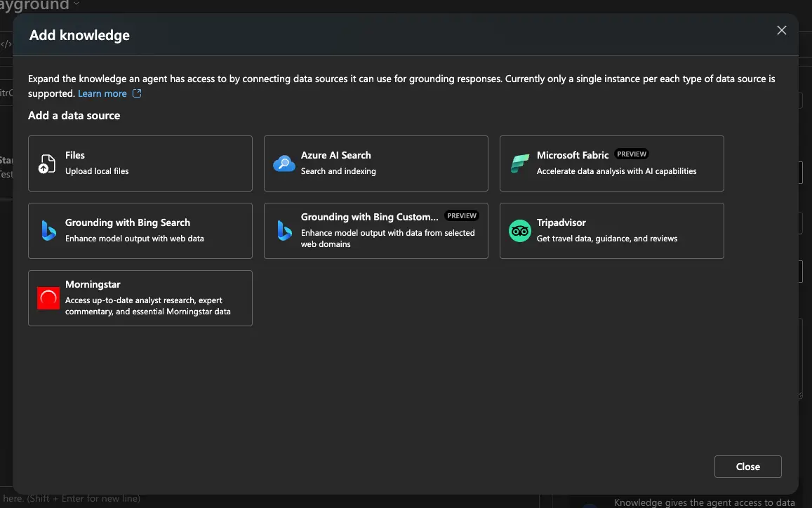Select the Azure AI Search title
The width and height of the screenshot is (812, 508).
point(335,155)
